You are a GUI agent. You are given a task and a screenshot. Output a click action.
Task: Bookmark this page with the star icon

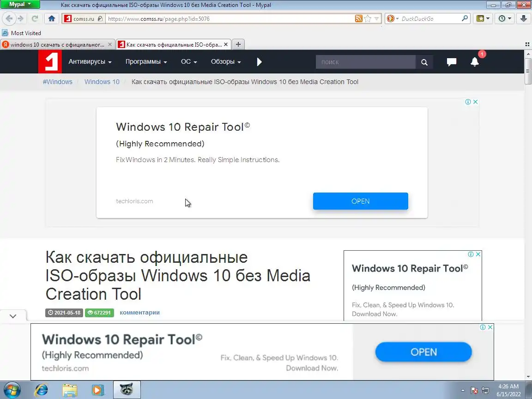tap(368, 18)
